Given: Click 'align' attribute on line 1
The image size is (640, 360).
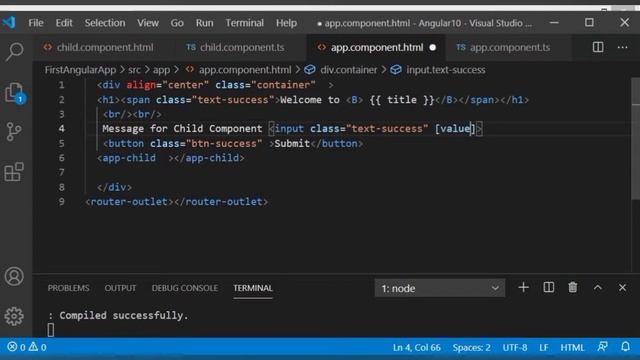Looking at the screenshot, I should [x=141, y=85].
